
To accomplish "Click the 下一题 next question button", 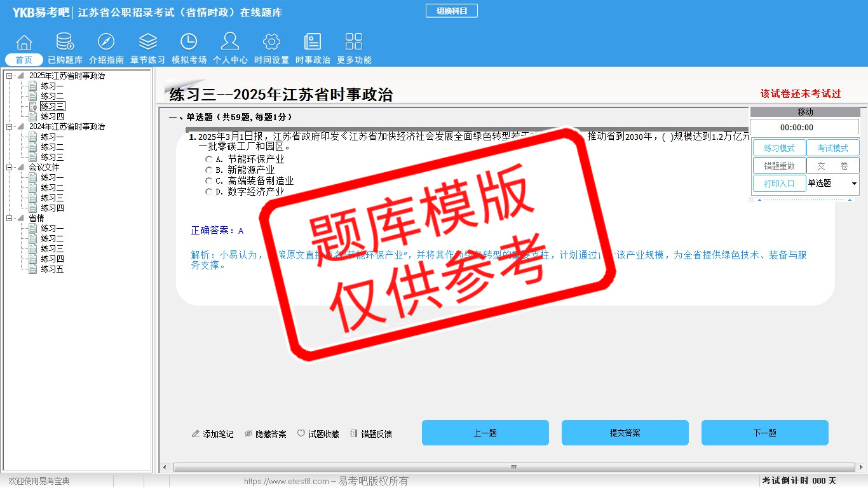I will (764, 433).
